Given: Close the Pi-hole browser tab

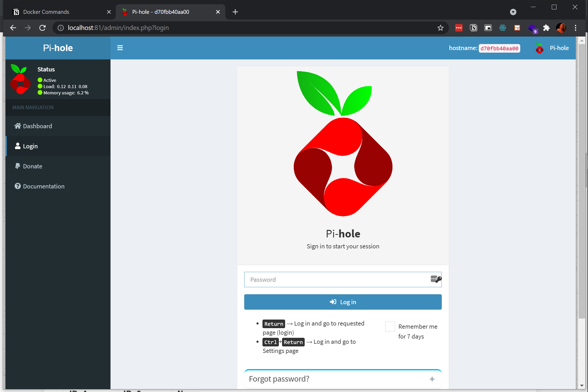Looking at the screenshot, I should (x=218, y=12).
